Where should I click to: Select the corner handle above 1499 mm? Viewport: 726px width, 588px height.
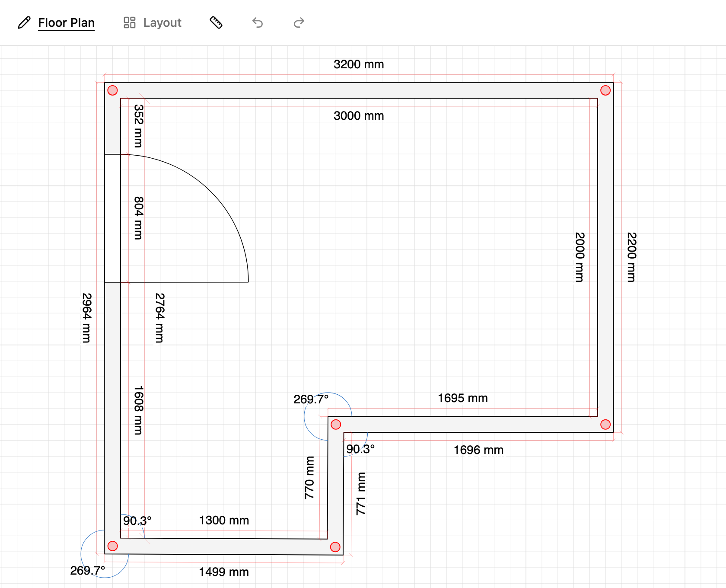335,546
